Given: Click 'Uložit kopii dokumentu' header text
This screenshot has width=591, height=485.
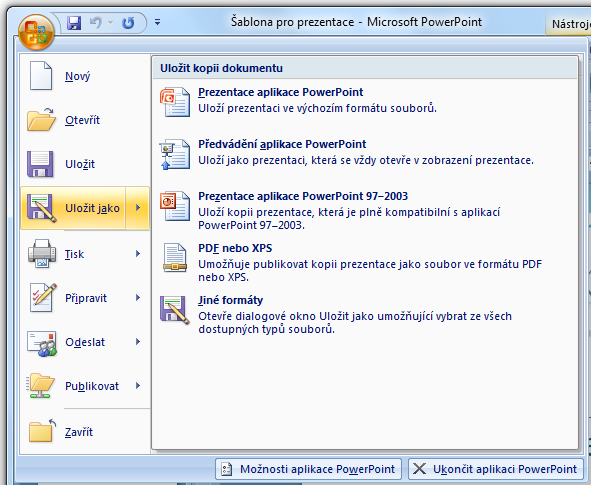Looking at the screenshot, I should click(x=221, y=68).
